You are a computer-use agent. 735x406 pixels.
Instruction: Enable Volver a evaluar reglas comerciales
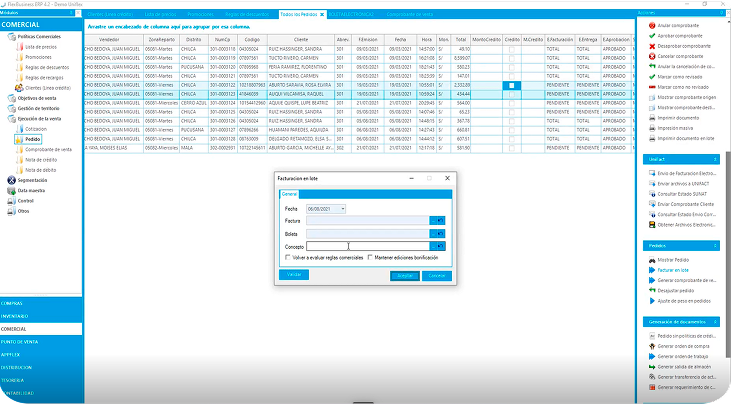[287, 257]
